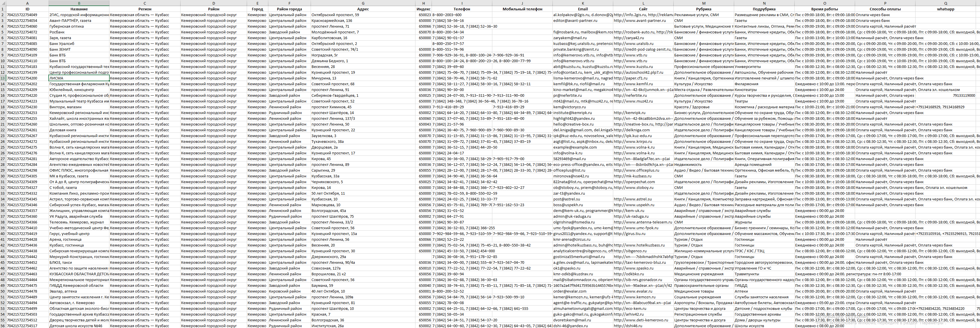Click the 'Рубрика' header cell
The image size is (980, 328).
click(x=703, y=9)
